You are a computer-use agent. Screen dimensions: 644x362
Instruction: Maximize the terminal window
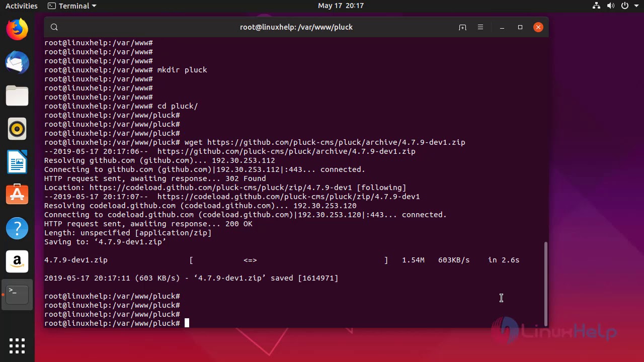pos(520,27)
